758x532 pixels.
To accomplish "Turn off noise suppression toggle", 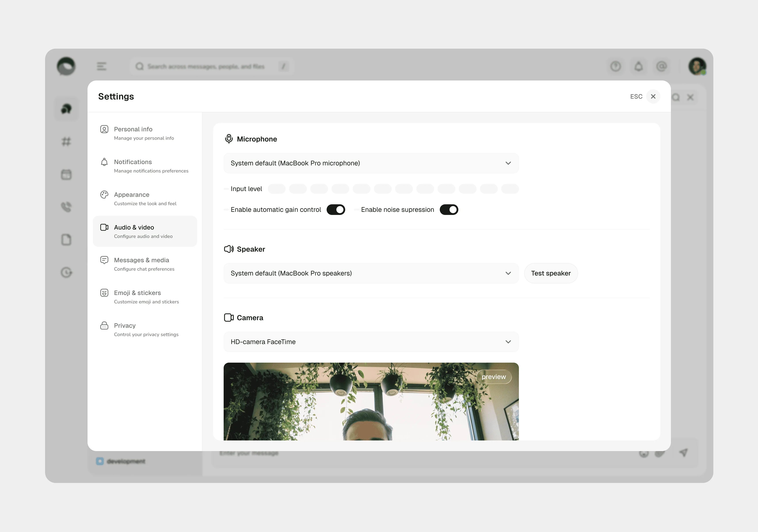I will (x=449, y=210).
